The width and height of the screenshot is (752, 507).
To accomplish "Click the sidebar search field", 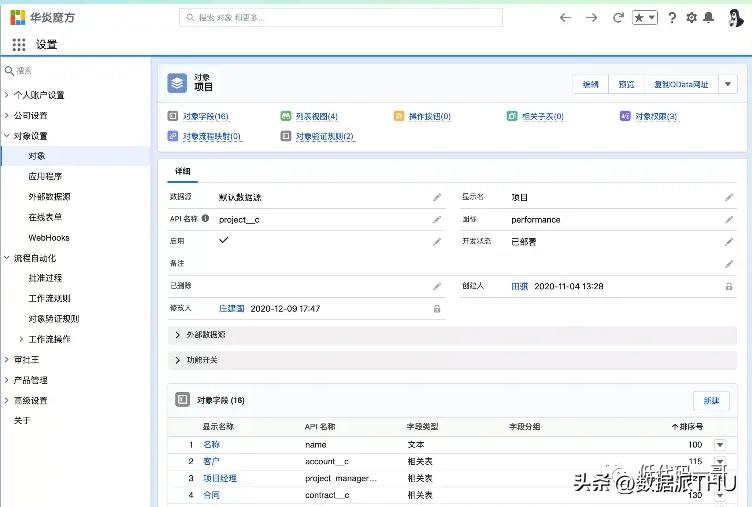I will pos(77,71).
